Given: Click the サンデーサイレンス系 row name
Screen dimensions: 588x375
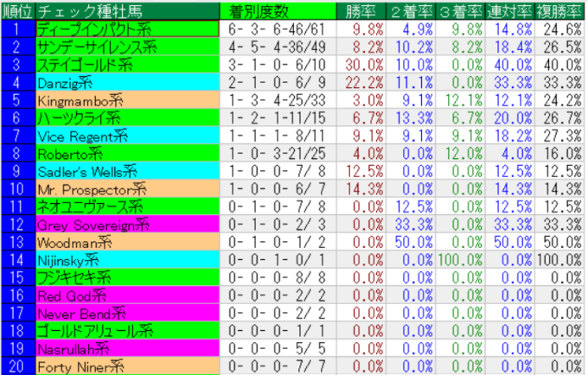Looking at the screenshot, I should pyautogui.click(x=93, y=47).
